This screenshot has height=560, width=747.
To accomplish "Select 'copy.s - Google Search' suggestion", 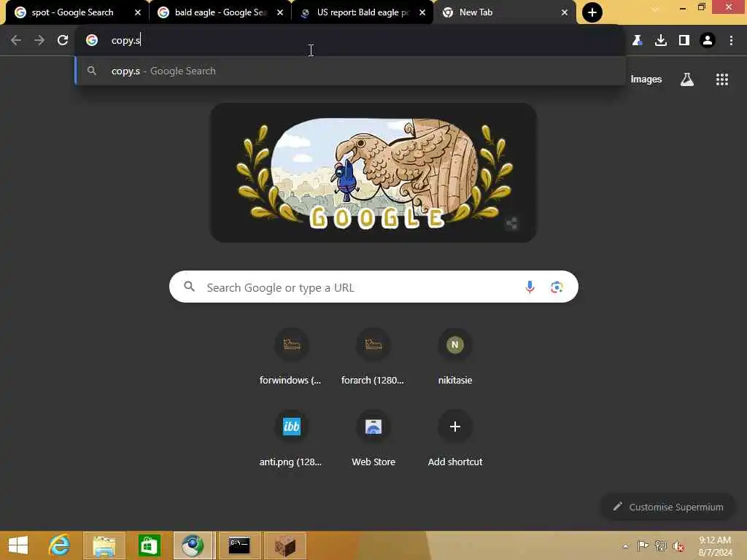I will tap(350, 71).
